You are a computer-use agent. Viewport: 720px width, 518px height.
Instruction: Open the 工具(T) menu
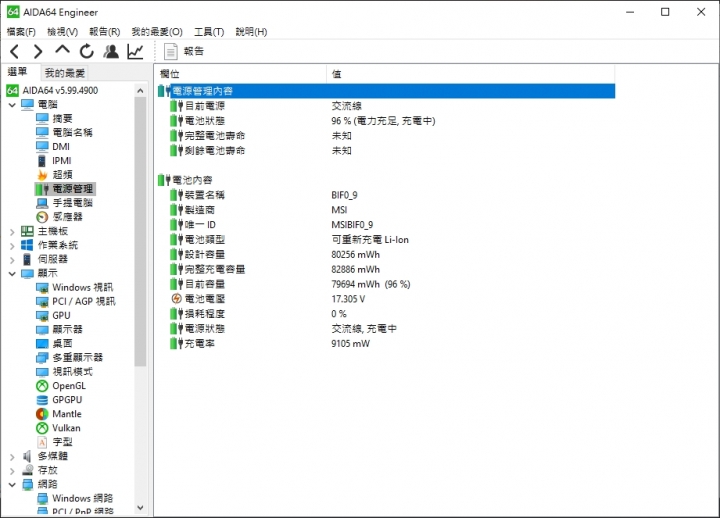[x=209, y=32]
